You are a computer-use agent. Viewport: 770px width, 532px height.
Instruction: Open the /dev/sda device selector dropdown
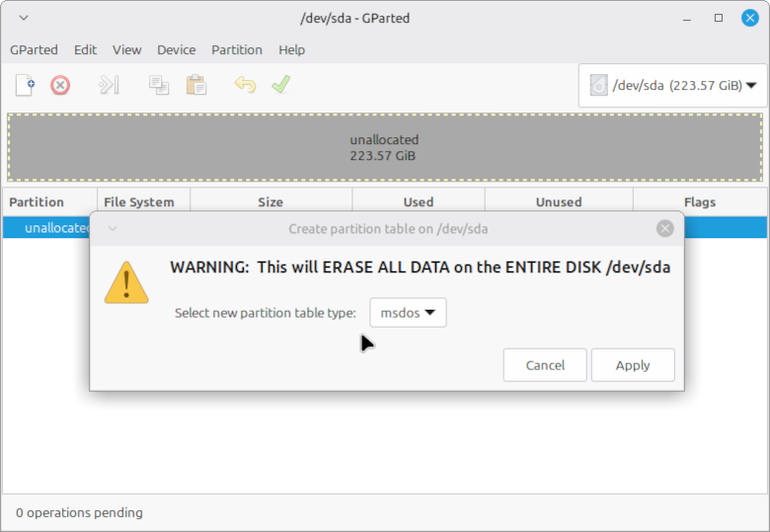click(x=673, y=86)
